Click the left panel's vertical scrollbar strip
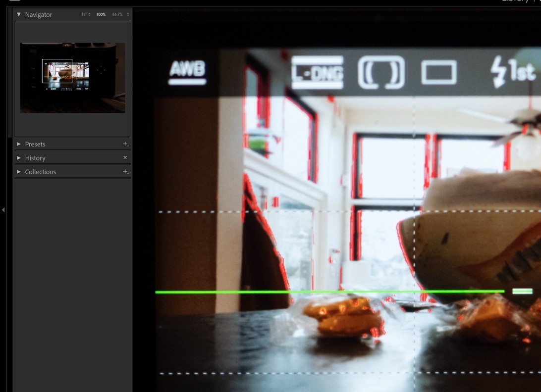 pyautogui.click(x=9, y=74)
